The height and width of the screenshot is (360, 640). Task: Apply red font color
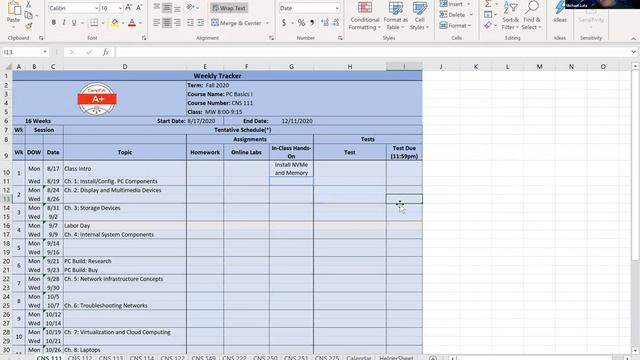coord(132,23)
